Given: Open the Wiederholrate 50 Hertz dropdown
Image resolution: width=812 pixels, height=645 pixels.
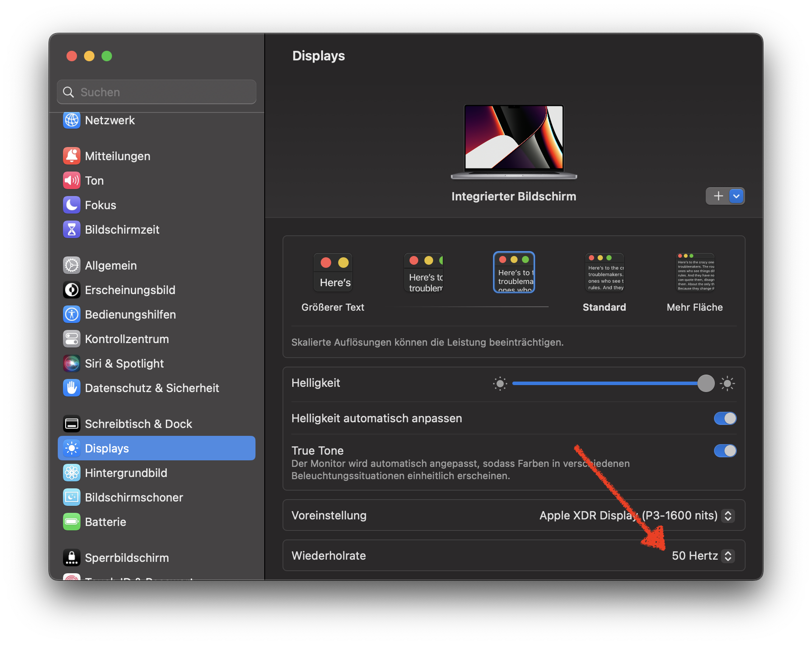Looking at the screenshot, I should click(728, 556).
